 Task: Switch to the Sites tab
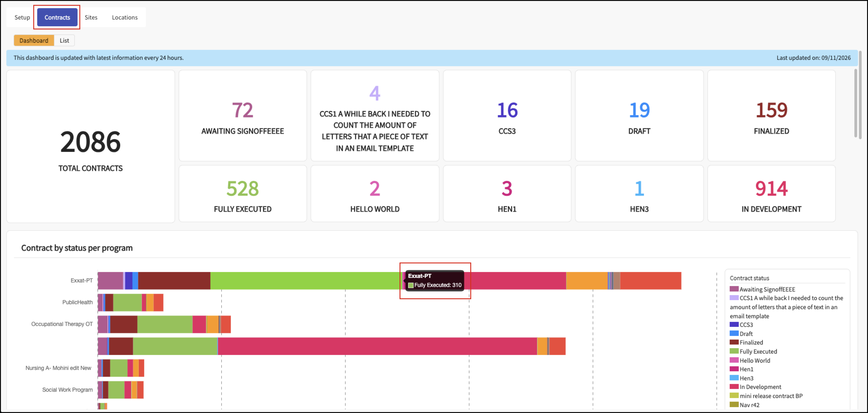click(91, 17)
